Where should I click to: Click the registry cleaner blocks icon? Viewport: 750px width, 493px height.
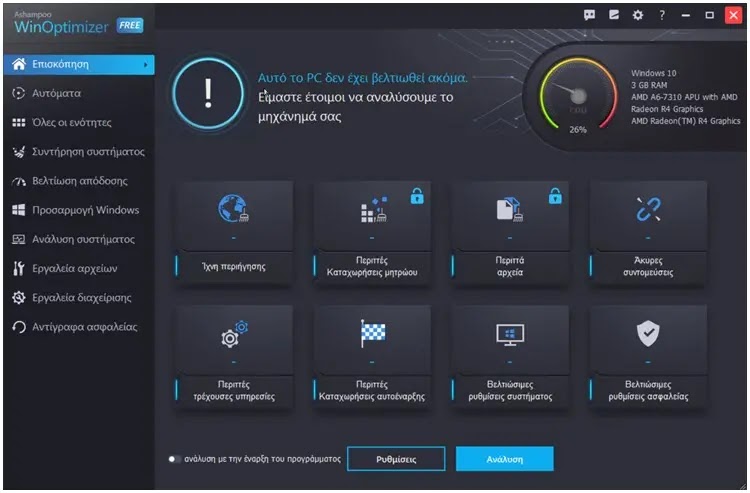tap(374, 209)
